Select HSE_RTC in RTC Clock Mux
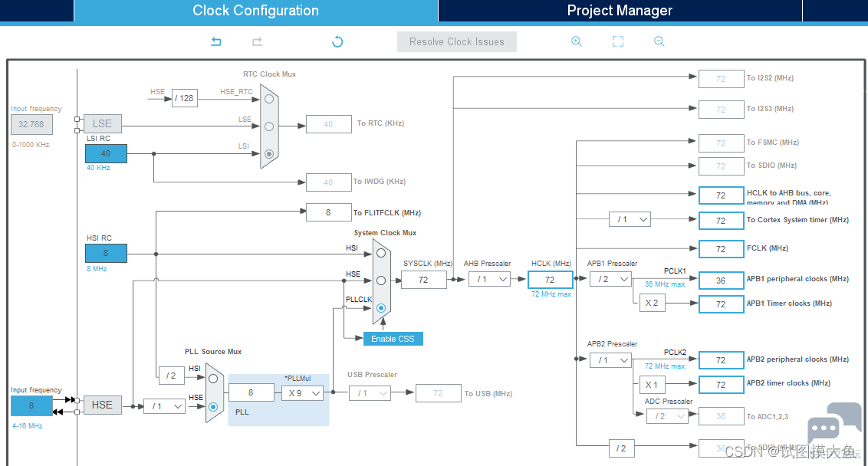868x466 pixels. [x=269, y=99]
